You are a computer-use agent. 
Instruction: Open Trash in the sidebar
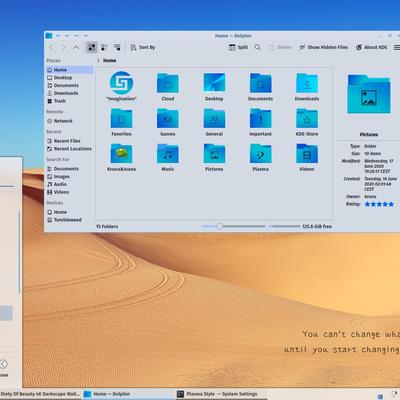(69, 101)
